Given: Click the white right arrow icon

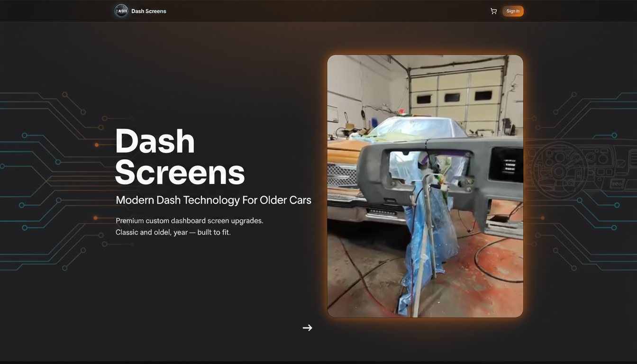Looking at the screenshot, I should 308,328.
